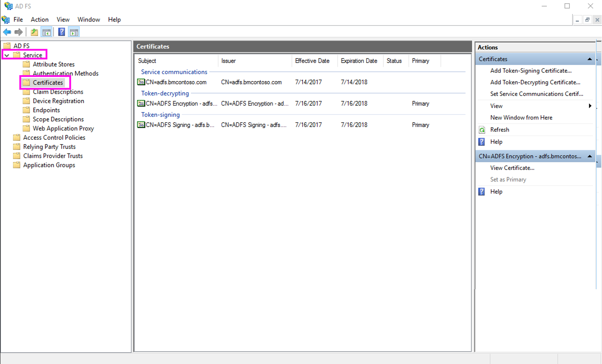Viewport: 602px width, 364px height.
Task: Click the Back navigation arrow
Action: tap(7, 32)
